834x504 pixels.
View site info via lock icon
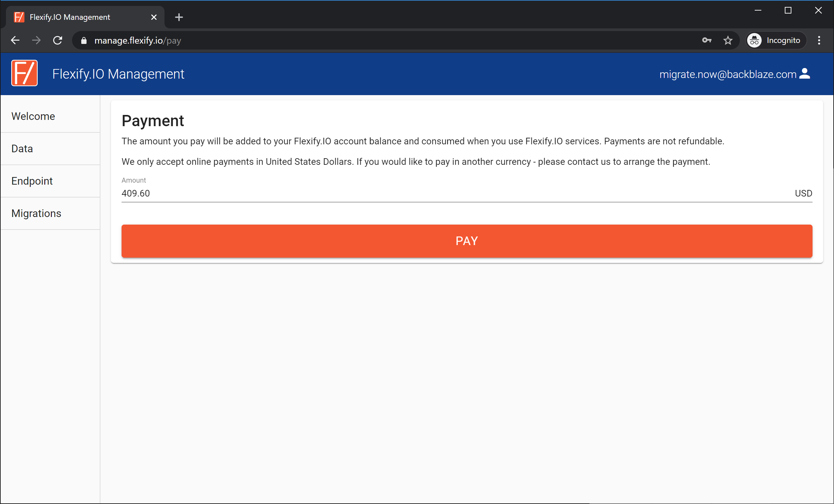[84, 41]
